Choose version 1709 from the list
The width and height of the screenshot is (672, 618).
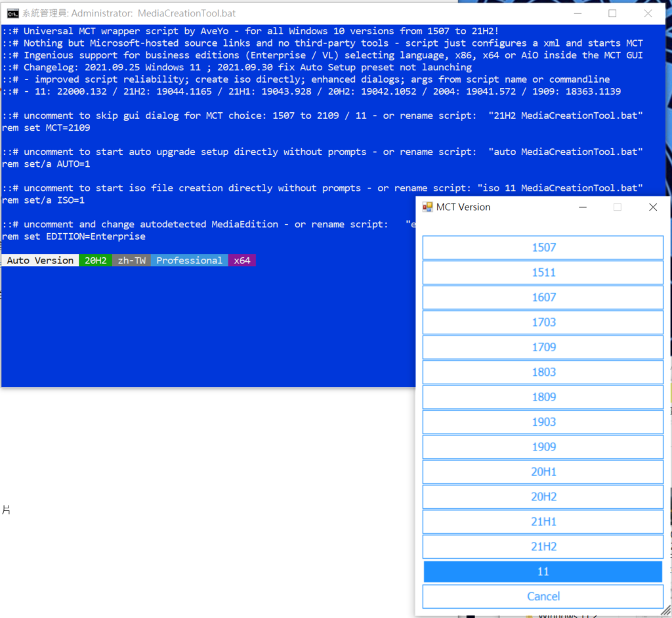[x=543, y=347]
